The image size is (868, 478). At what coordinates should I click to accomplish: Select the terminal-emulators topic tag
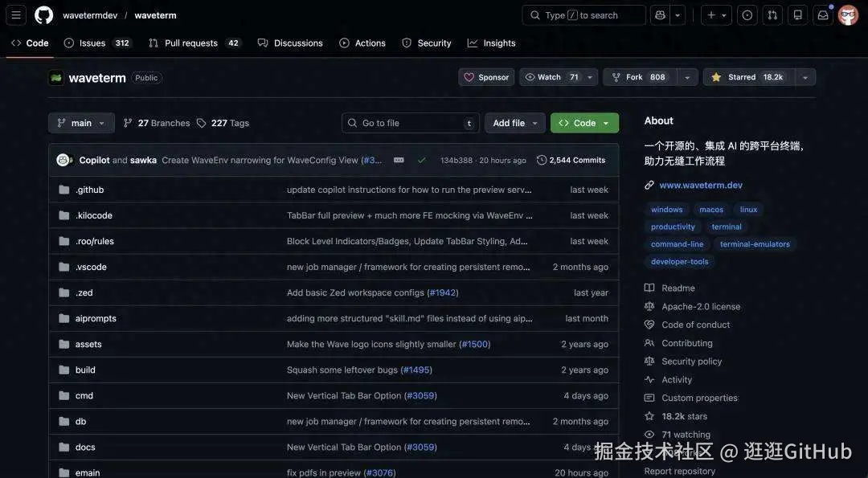[x=755, y=244]
